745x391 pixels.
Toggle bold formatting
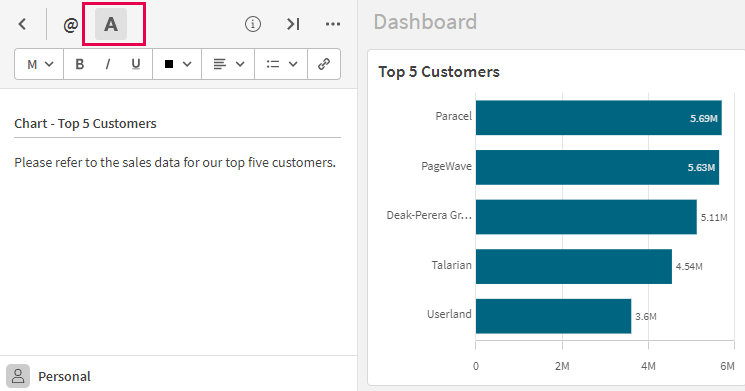(80, 64)
